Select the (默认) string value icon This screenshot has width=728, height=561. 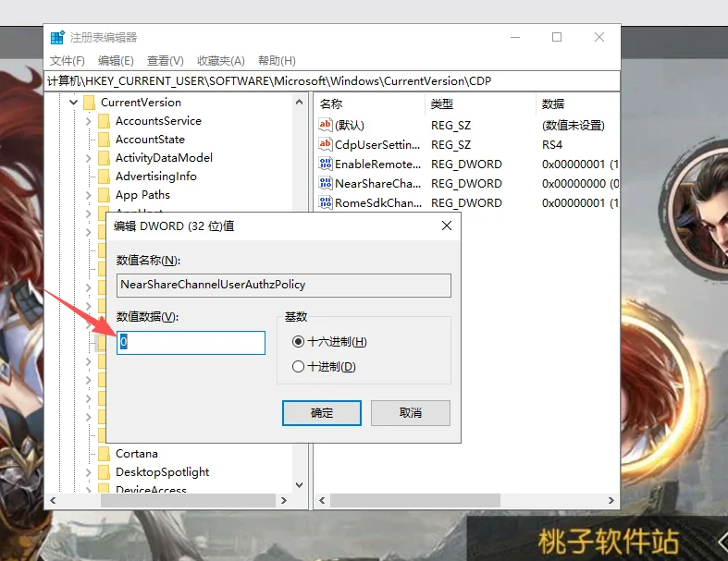pyautogui.click(x=325, y=125)
